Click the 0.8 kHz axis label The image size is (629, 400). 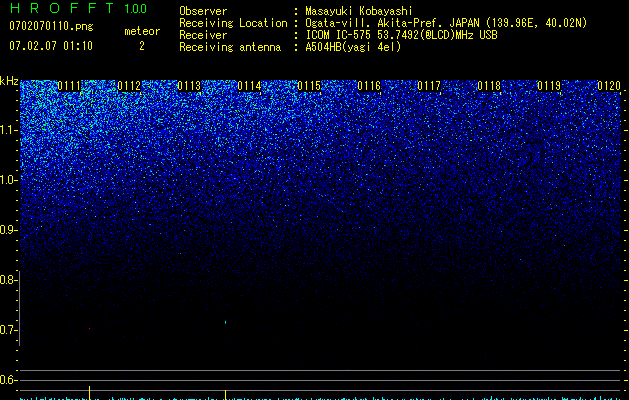[x=7, y=280]
